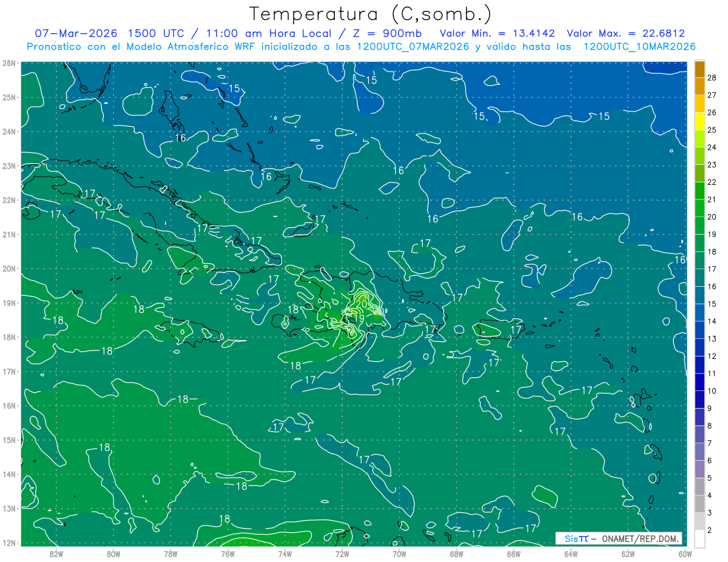
Task: Click the "16N" latitude axis label
Action: pos(8,406)
